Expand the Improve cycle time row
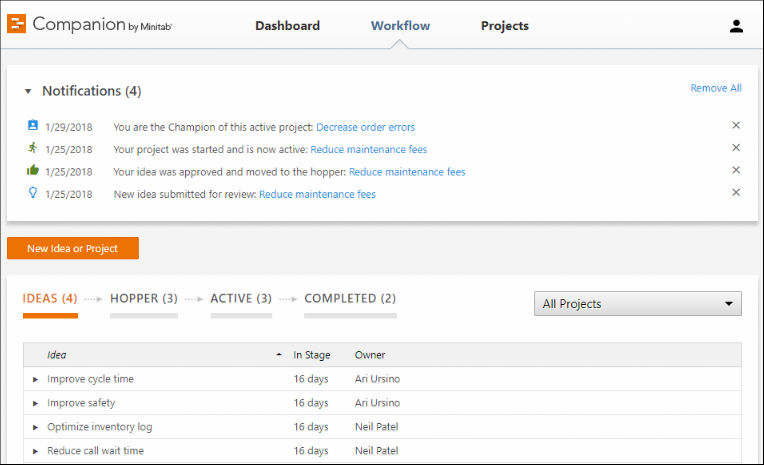Viewport: 764px width, 465px height. [36, 380]
